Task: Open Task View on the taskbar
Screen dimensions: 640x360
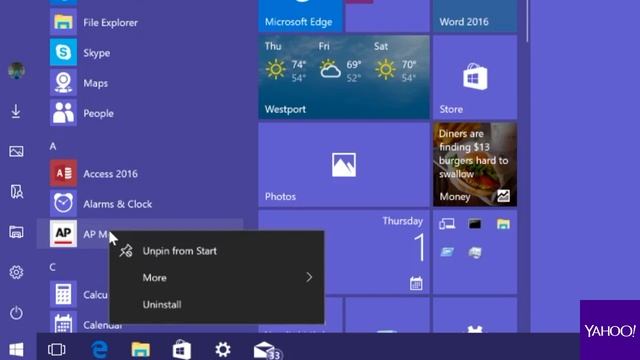Action: pyautogui.click(x=56, y=349)
